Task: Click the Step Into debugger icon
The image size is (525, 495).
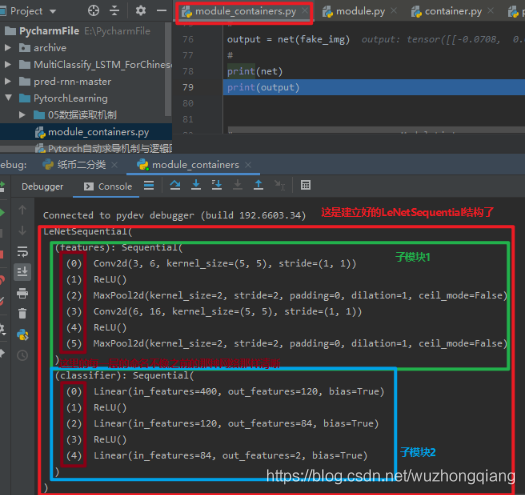Action: point(196,185)
